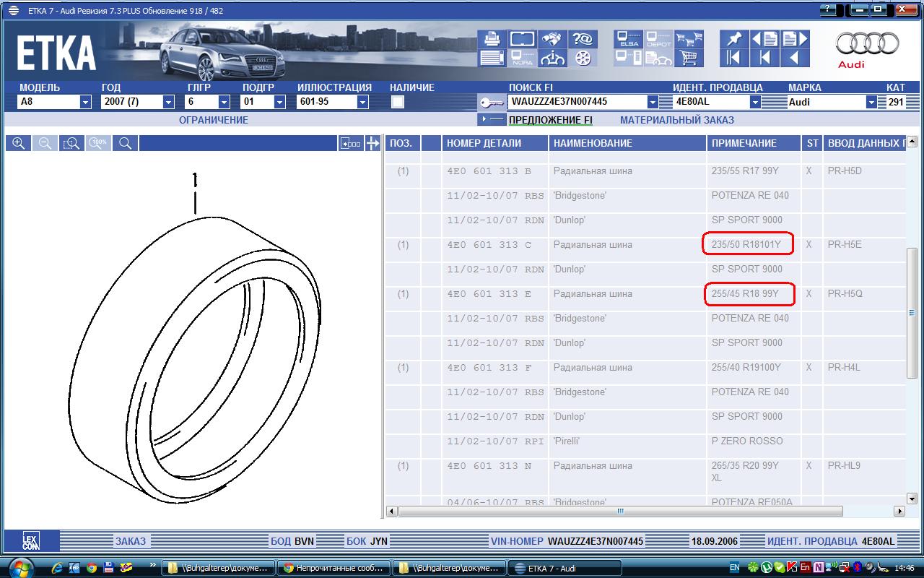Jump to first page with skip-to-start icon
Viewport: 924px width, 578px height.
[734, 58]
